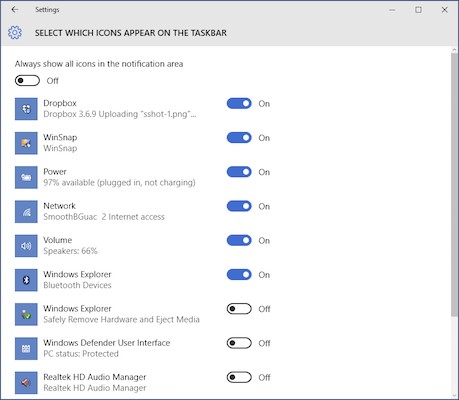Click the page heading 'Select which icons appear'
Viewport: 459px width, 400px height.
131,33
